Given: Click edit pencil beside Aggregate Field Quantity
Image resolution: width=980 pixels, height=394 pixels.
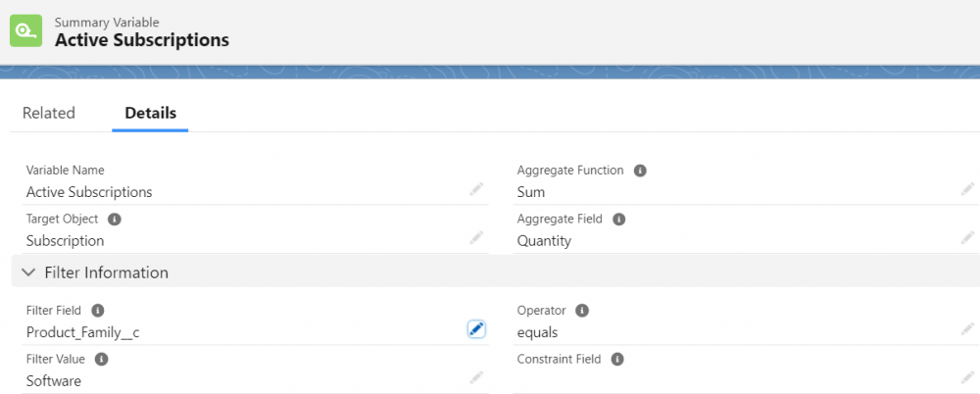Looking at the screenshot, I should pos(967,238).
